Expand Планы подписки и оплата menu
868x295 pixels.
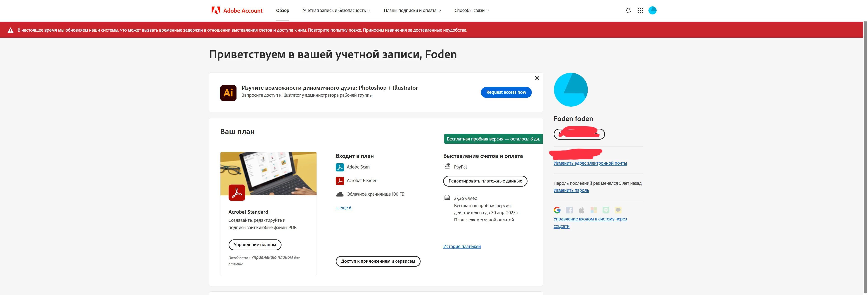click(412, 10)
